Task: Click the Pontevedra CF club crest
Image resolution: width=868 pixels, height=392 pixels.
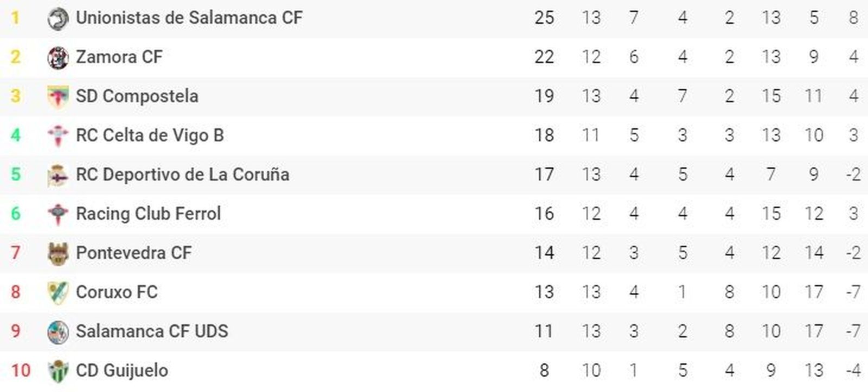Action: click(x=58, y=253)
